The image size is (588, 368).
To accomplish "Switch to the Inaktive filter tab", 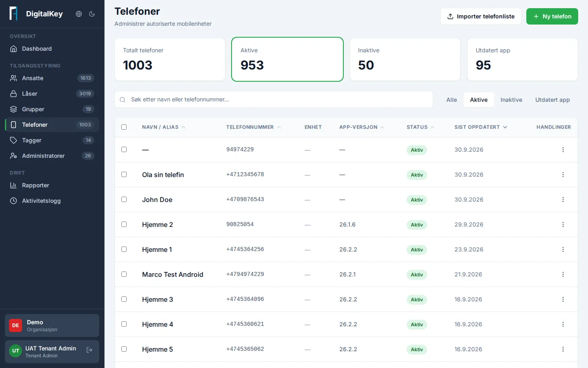I will coord(511,100).
